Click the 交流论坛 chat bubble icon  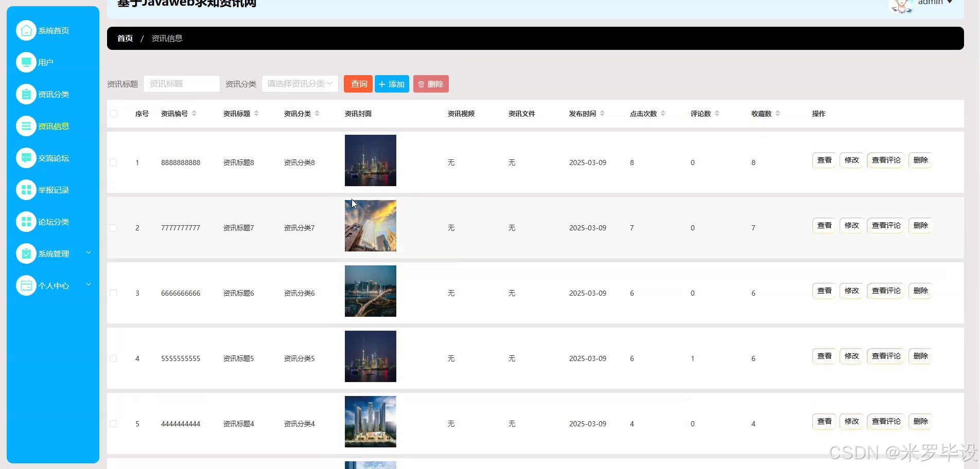click(26, 158)
